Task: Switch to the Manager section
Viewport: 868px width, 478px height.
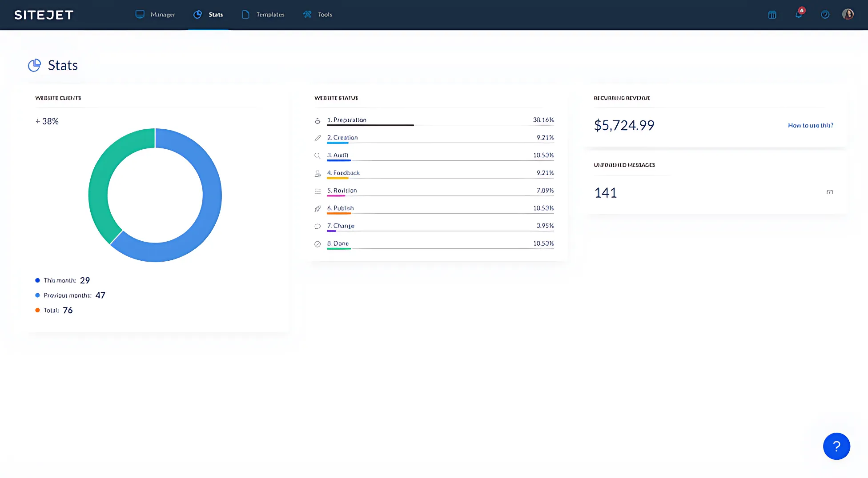Action: 156,15
